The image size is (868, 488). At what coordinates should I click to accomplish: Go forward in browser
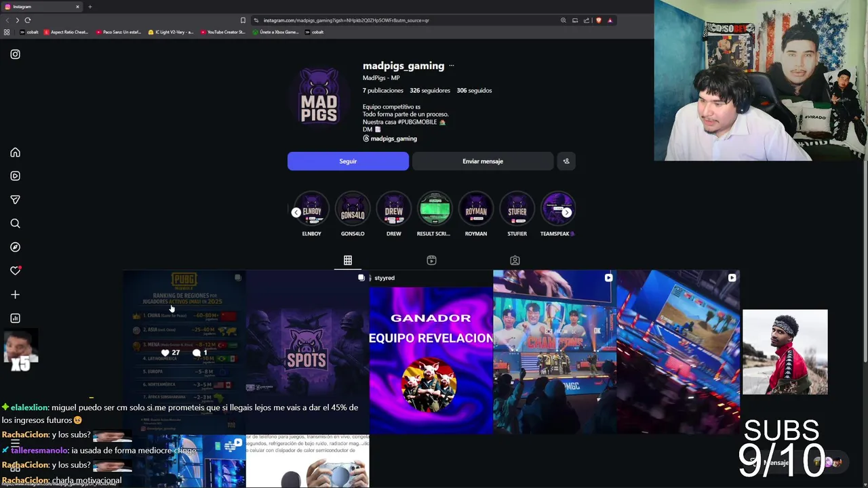click(x=17, y=20)
